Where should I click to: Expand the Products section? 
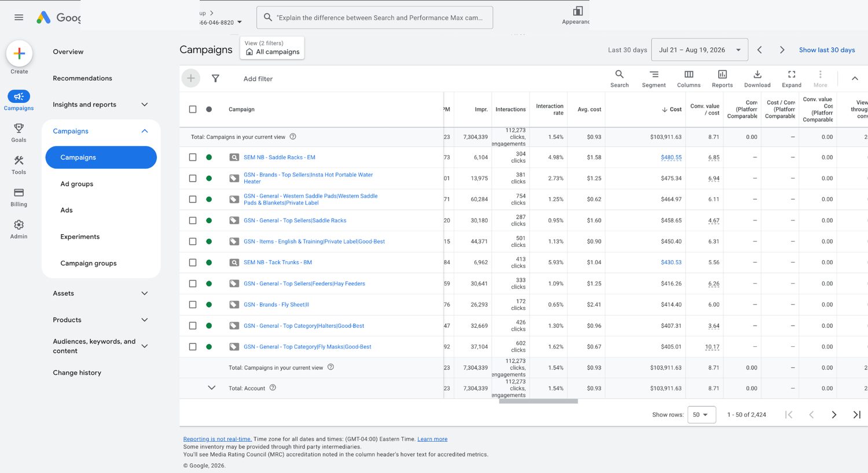coord(145,320)
